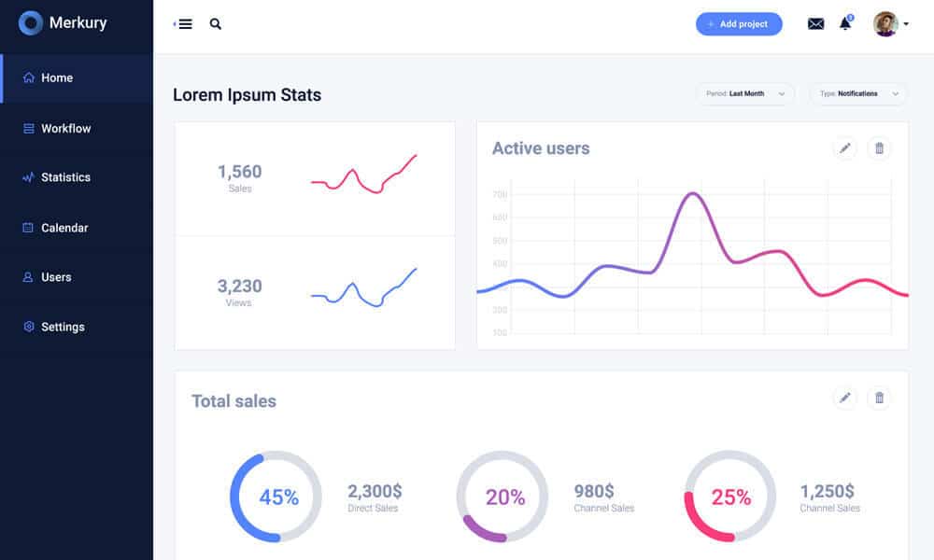Open the Calendar sidebar item

tap(64, 228)
